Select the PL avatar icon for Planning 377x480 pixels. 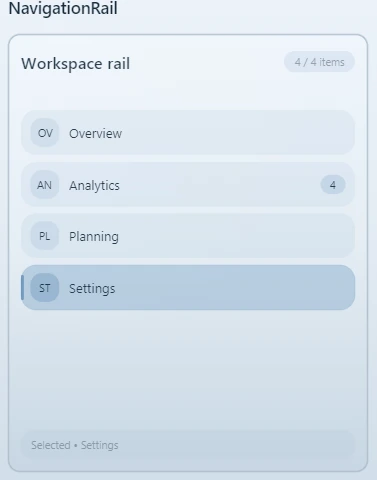(x=45, y=236)
